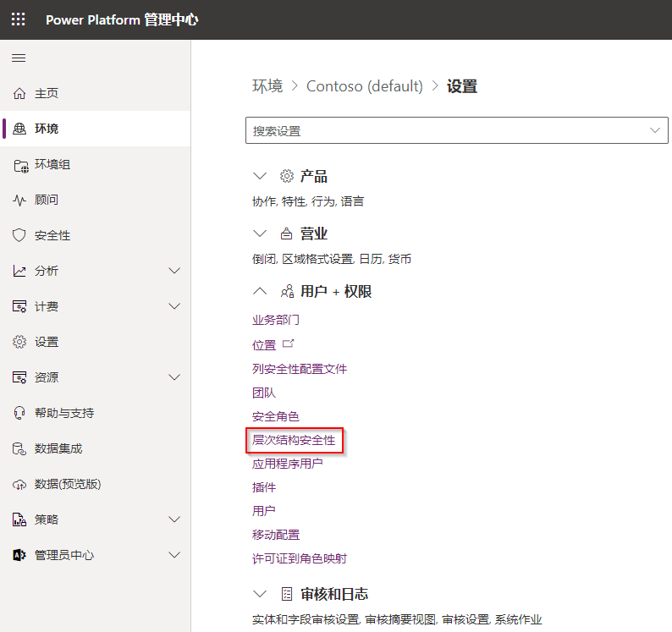672x632 pixels.
Task: Collapse the 用户 + 权限 section chevron
Action: pyautogui.click(x=260, y=291)
